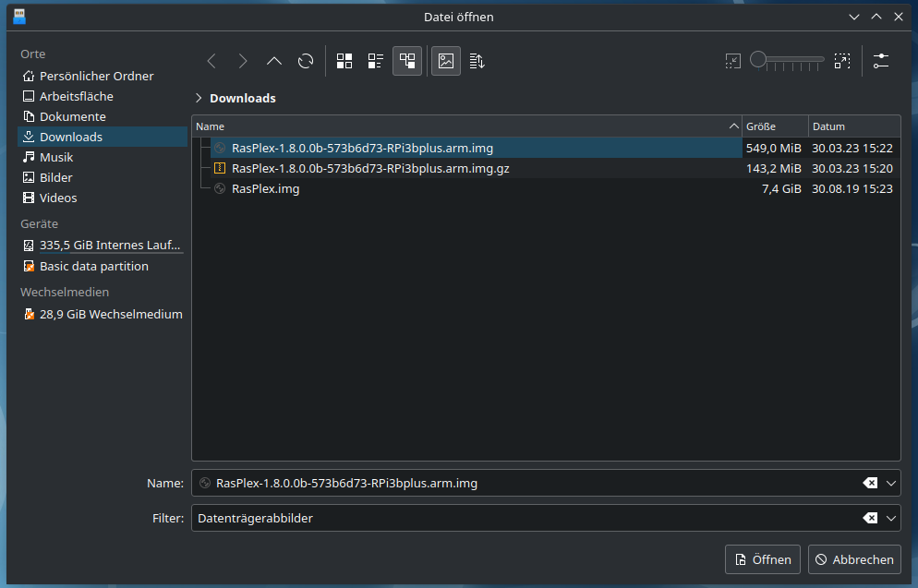Select the RasPlex.img file

(476, 188)
